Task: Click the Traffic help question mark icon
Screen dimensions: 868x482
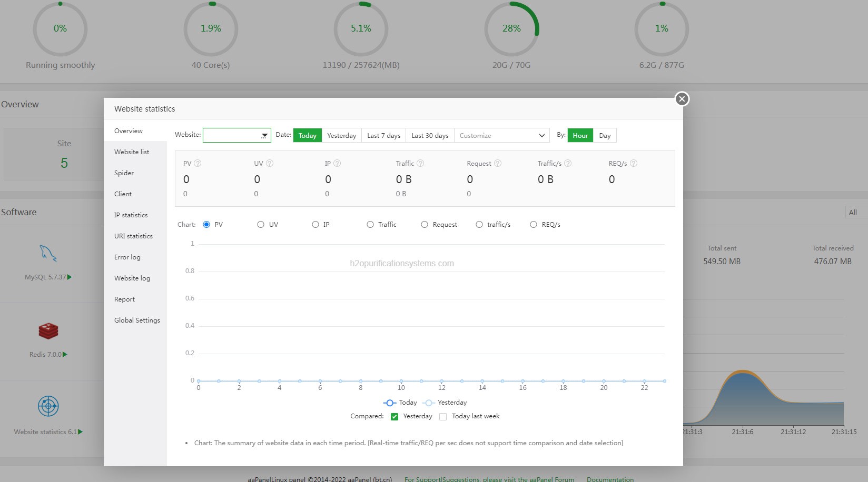Action: click(420, 164)
